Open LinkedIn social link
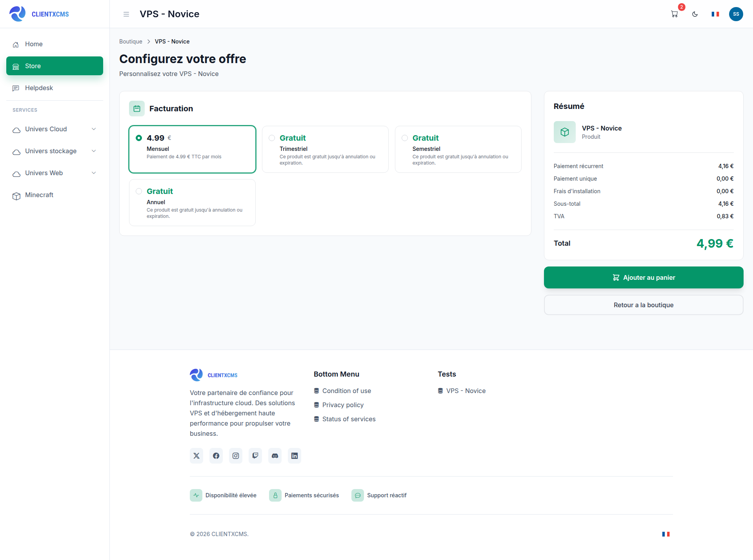The width and height of the screenshot is (753, 560). tap(295, 456)
